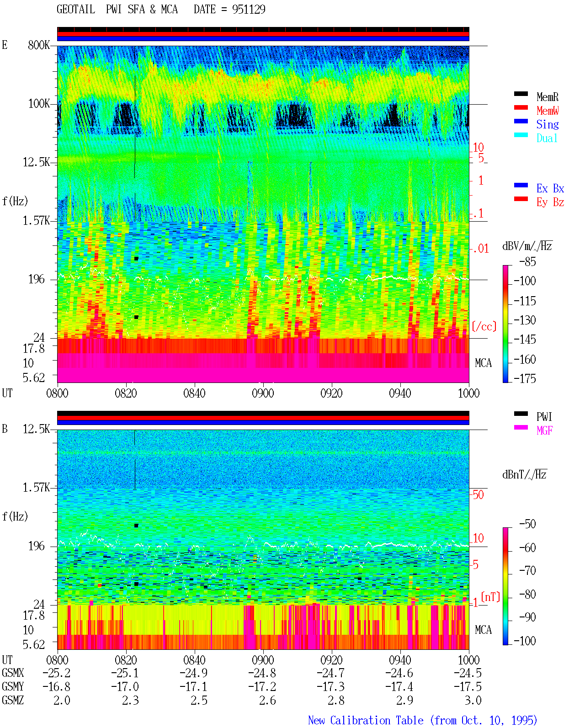The width and height of the screenshot is (585, 728).
Task: Click the 'MemR' legend label
Action: pos(548,97)
